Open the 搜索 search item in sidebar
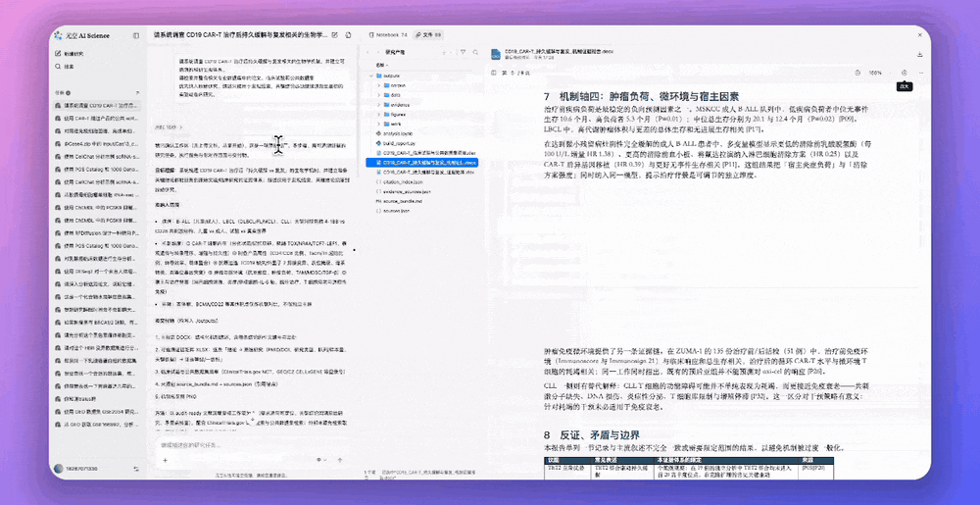The image size is (980, 505). coord(65,66)
